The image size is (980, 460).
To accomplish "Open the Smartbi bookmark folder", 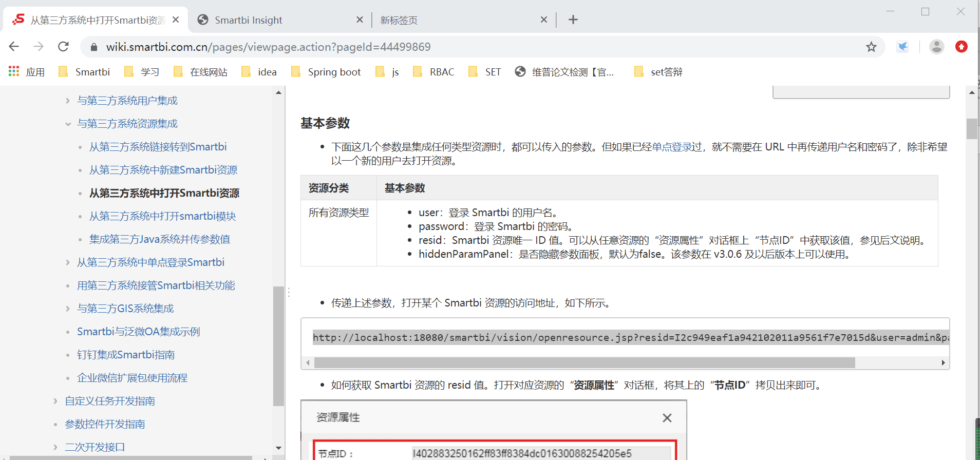I will [84, 72].
